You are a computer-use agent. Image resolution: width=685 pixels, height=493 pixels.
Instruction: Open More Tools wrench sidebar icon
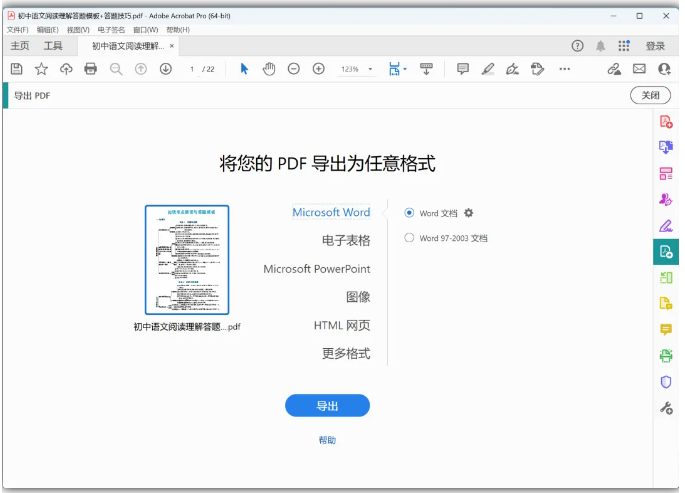click(x=666, y=408)
